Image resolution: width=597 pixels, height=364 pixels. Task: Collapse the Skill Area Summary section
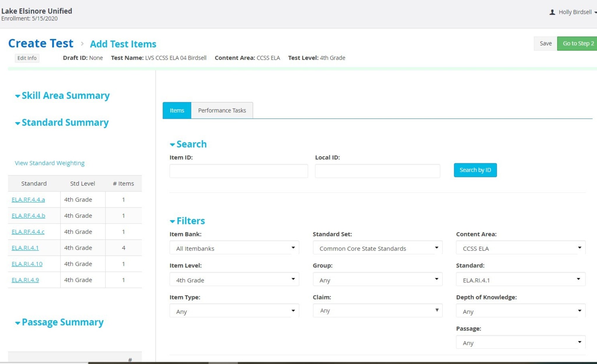tap(18, 96)
